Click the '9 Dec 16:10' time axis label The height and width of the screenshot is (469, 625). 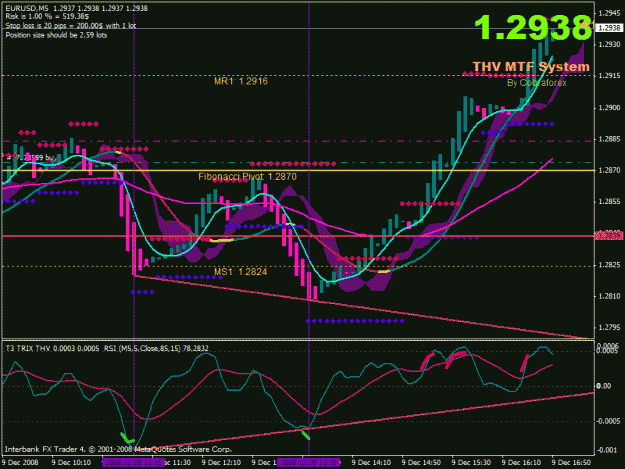(521, 463)
